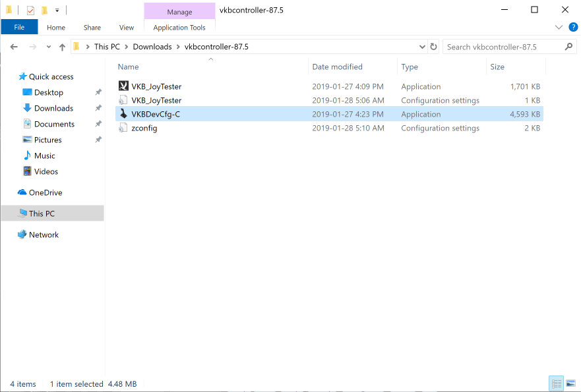
Task: Click the VKBDevCfg-C joystick application icon
Action: pyautogui.click(x=123, y=113)
